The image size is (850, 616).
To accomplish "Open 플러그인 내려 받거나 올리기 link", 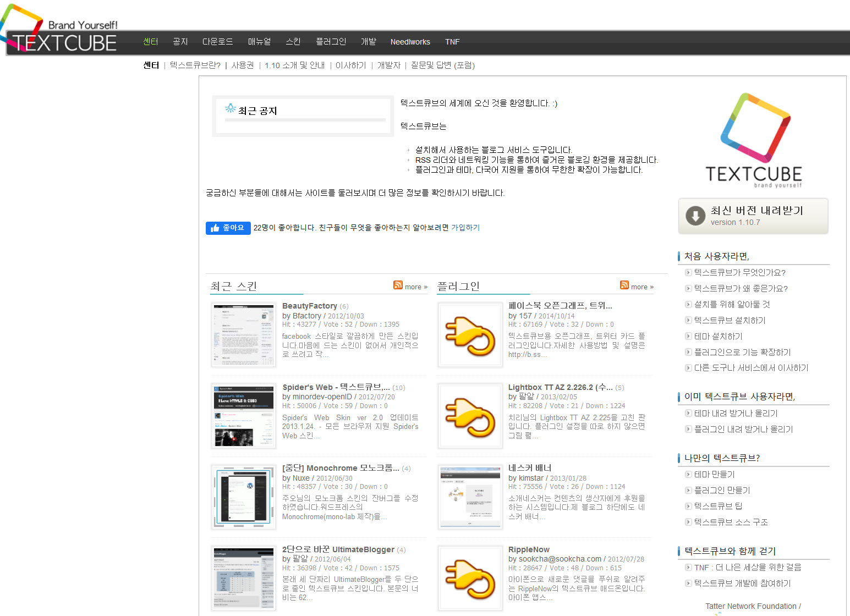I will pos(743,429).
